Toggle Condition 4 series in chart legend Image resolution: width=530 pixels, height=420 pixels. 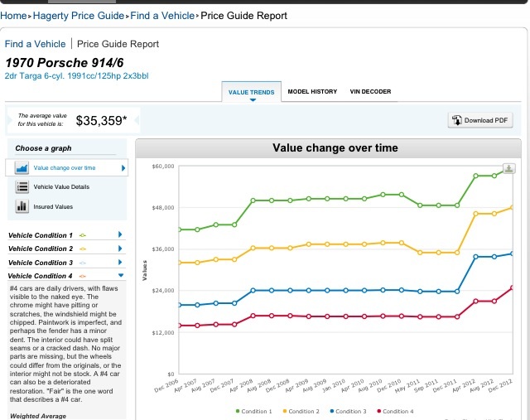click(395, 411)
